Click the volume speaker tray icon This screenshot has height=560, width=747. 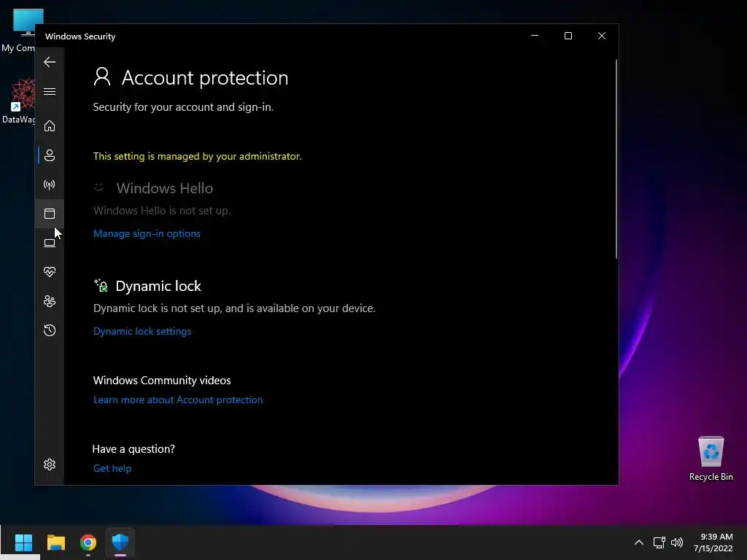point(676,542)
